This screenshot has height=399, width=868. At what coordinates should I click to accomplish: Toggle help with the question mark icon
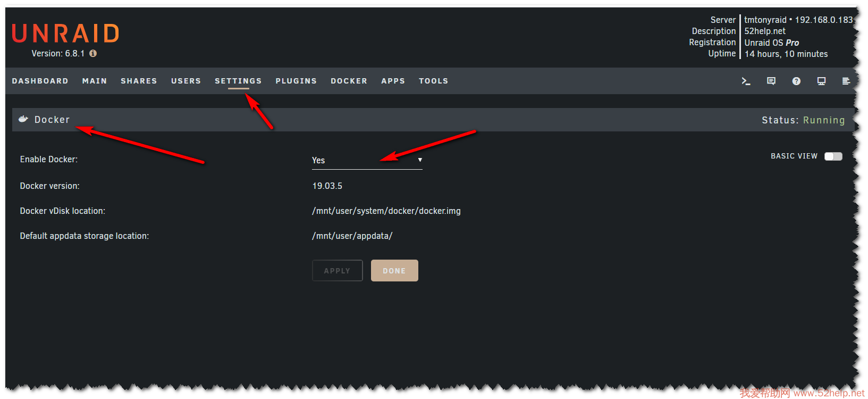[x=796, y=81]
